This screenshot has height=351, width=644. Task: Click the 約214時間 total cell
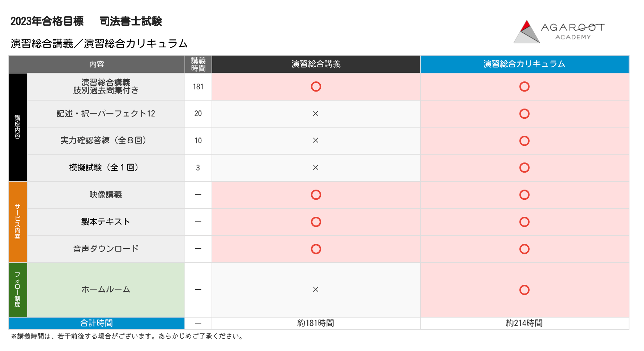[524, 323]
